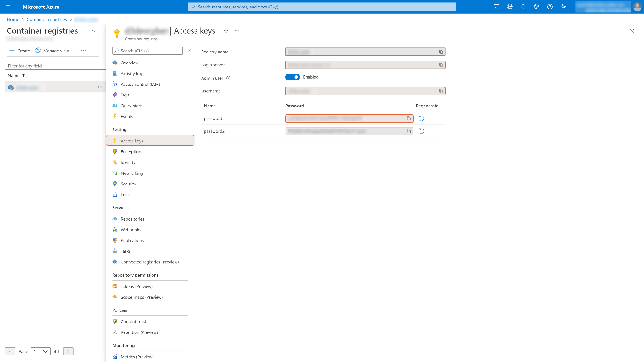The width and height of the screenshot is (644, 362).
Task: Click the Create button
Action: pyautogui.click(x=20, y=51)
